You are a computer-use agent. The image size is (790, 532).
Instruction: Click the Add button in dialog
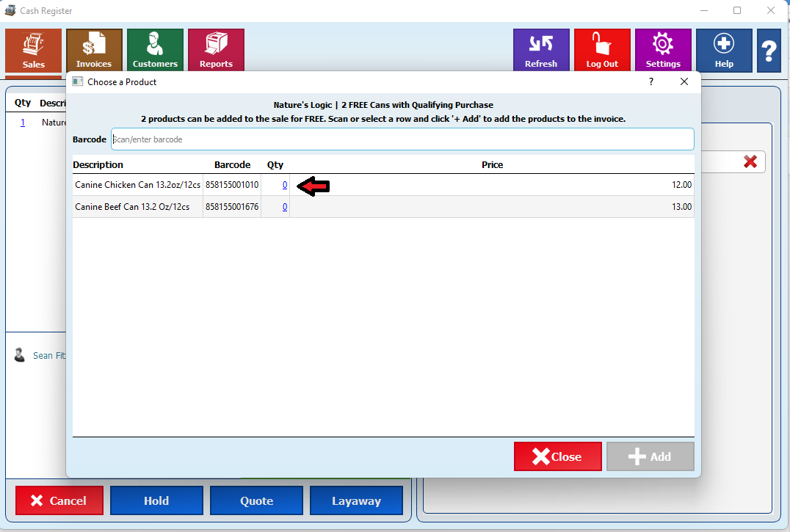coord(650,456)
